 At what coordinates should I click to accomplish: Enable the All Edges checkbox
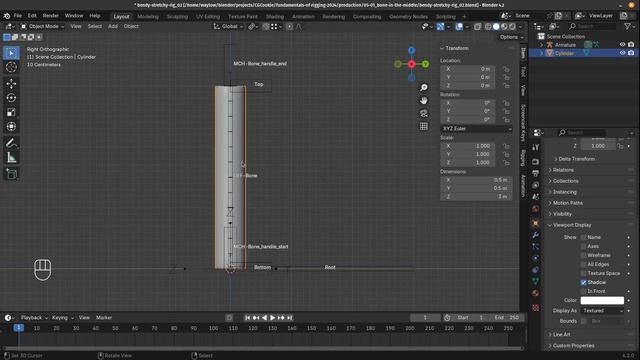[x=583, y=264]
